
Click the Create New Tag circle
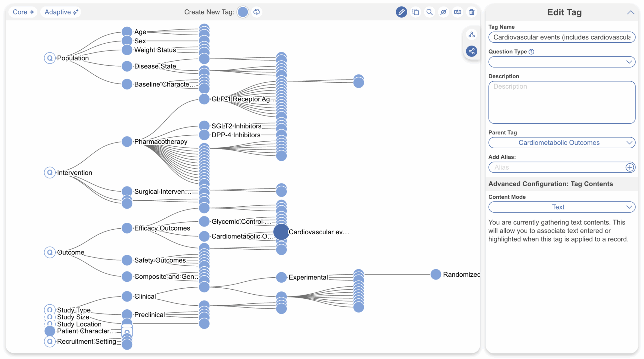[243, 12]
